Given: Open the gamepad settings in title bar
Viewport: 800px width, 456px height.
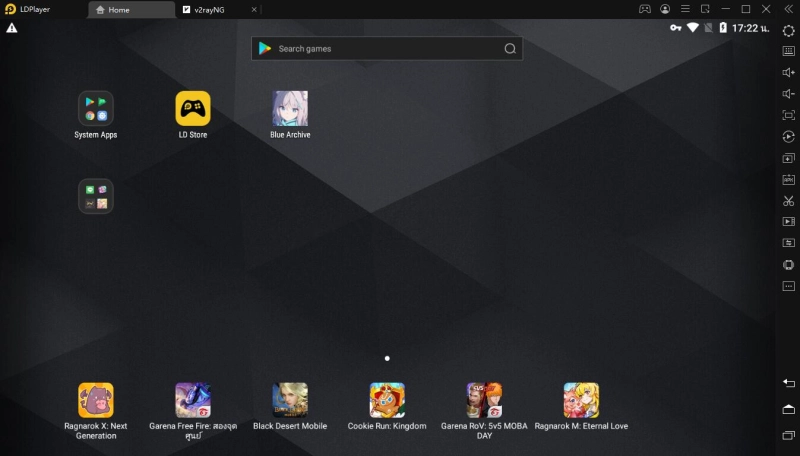Looking at the screenshot, I should pyautogui.click(x=645, y=9).
